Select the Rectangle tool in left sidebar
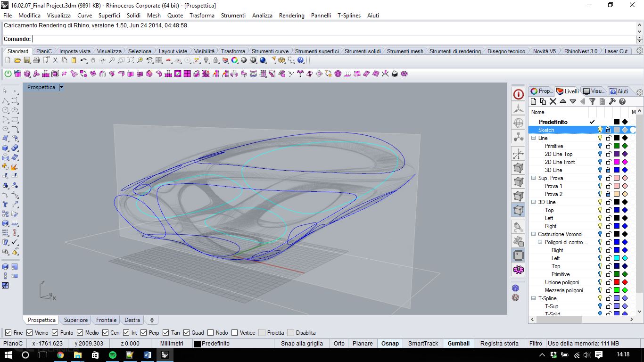 coord(15,119)
